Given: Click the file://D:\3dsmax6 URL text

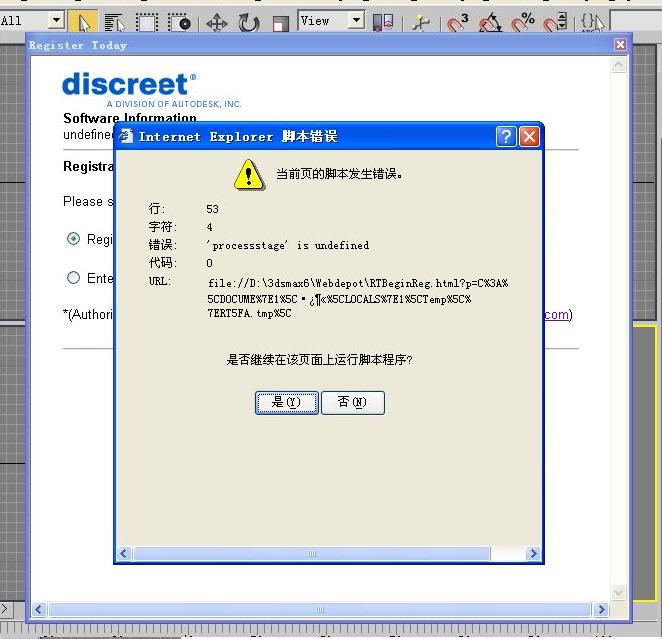Looking at the screenshot, I should coord(358,298).
